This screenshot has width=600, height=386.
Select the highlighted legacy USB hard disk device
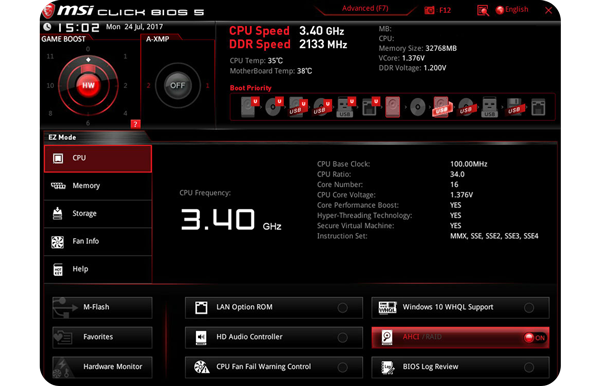(x=441, y=107)
